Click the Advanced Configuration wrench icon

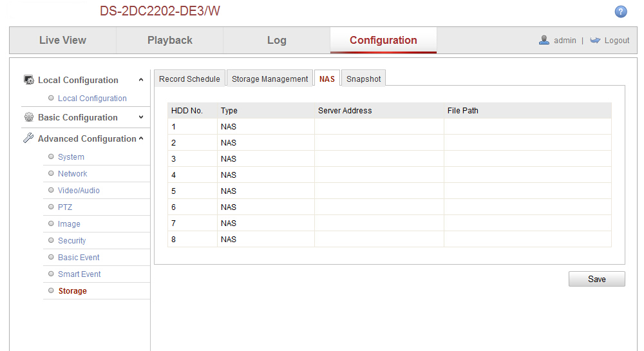pyautogui.click(x=28, y=138)
